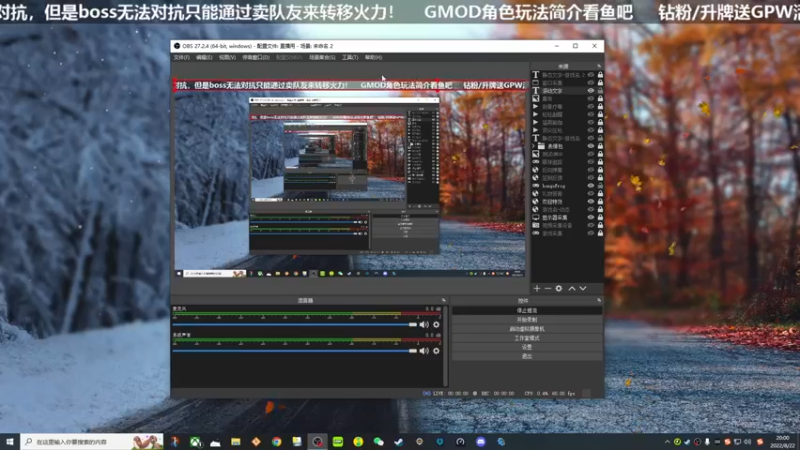Viewport: 800px width, 450px height.
Task: Open the 编辑(E) menu
Action: [x=204, y=58]
